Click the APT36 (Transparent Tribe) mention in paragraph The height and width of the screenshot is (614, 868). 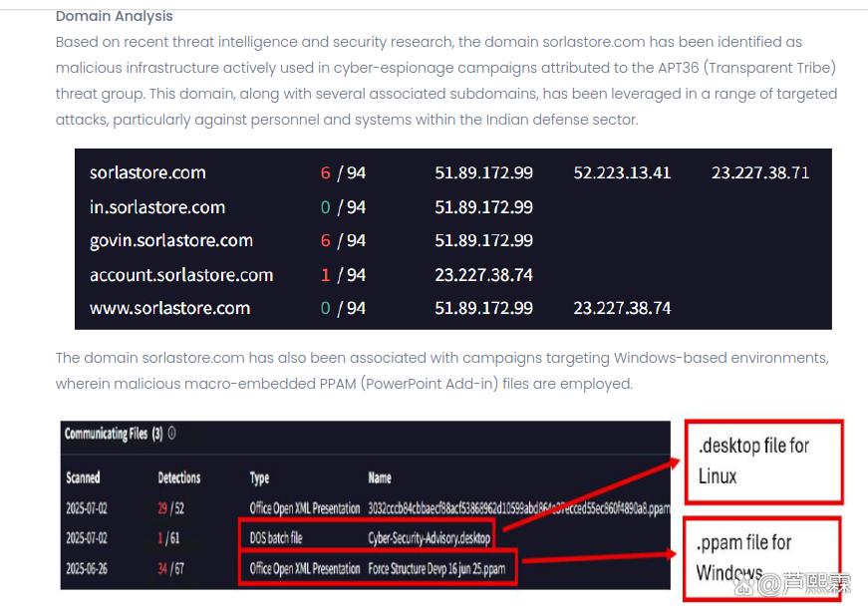pos(746,68)
